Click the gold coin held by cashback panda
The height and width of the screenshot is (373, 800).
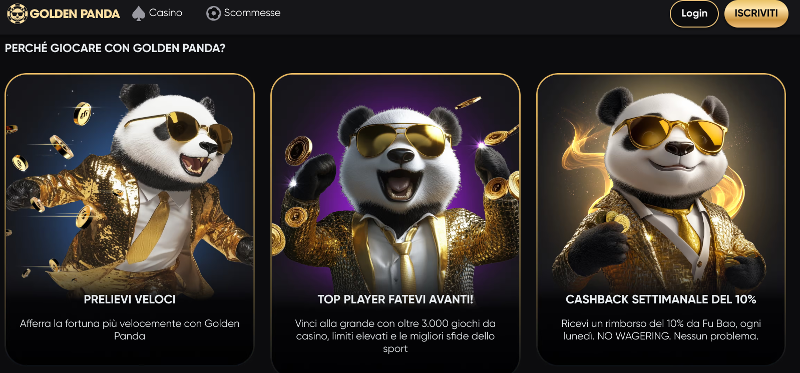(617, 222)
